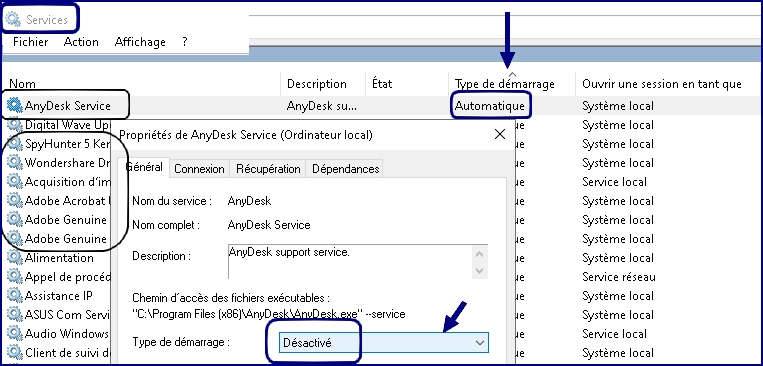Image resolution: width=763 pixels, height=366 pixels.
Task: Click 'Système local' in the Assistance IP row
Action: [x=618, y=296]
